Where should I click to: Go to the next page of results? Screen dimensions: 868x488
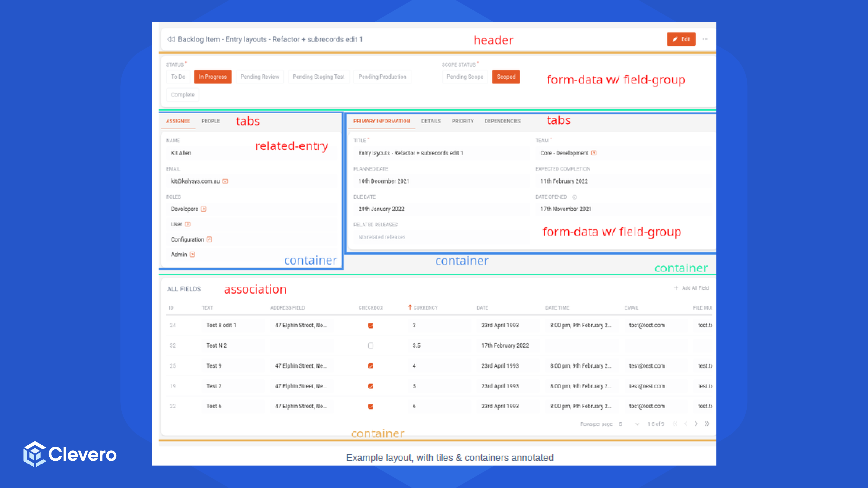696,424
